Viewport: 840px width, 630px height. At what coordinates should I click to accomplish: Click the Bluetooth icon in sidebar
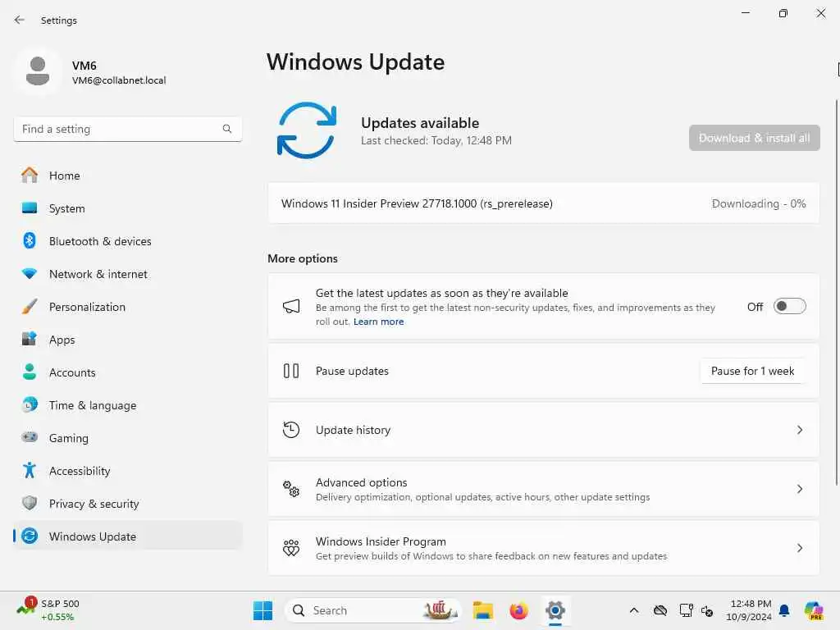coord(30,240)
